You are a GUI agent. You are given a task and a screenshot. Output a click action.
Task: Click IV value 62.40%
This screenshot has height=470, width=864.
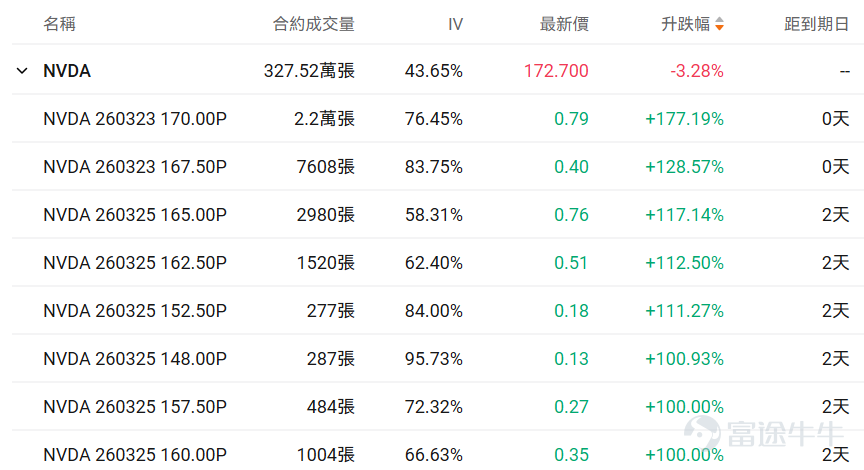pyautogui.click(x=434, y=263)
